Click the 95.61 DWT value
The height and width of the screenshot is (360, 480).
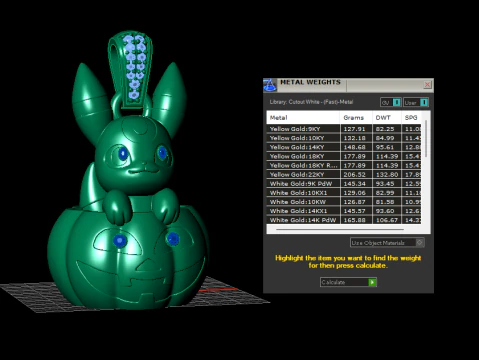[385, 147]
